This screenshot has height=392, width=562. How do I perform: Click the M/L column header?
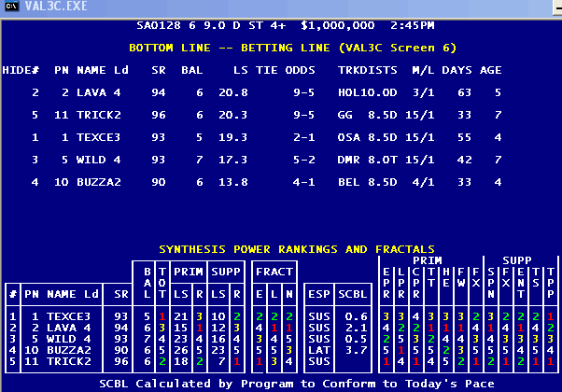pos(423,70)
